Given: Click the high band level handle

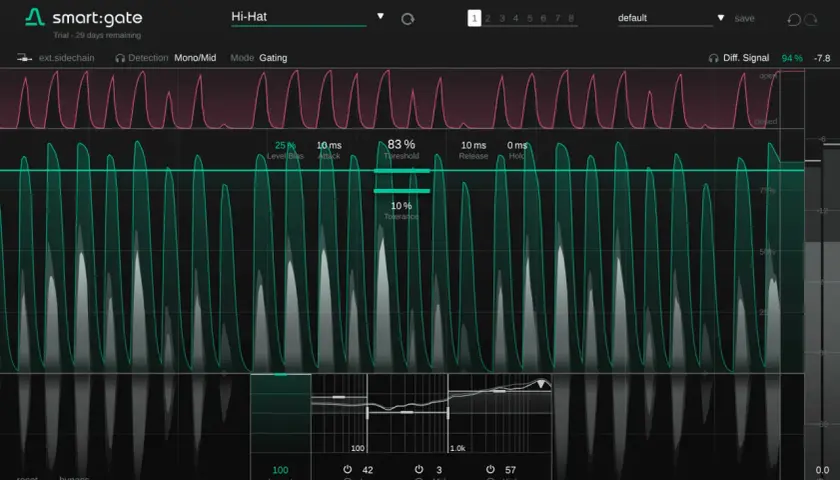Looking at the screenshot, I should click(x=500, y=391).
